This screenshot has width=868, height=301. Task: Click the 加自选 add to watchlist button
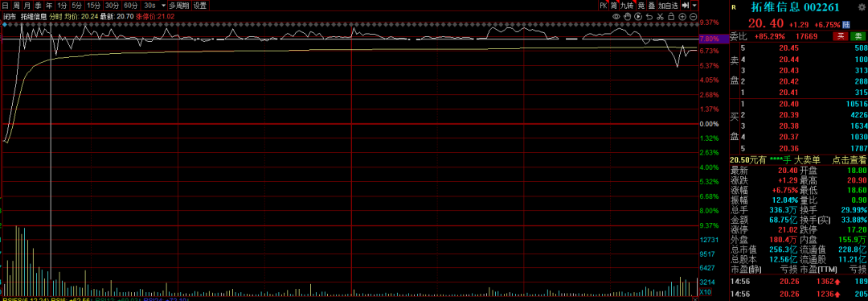(668, 6)
